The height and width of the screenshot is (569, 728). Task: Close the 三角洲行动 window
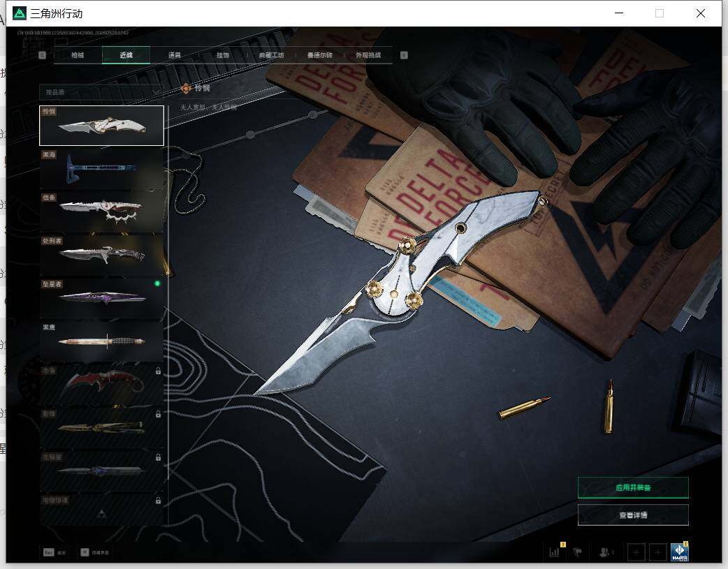(x=701, y=13)
